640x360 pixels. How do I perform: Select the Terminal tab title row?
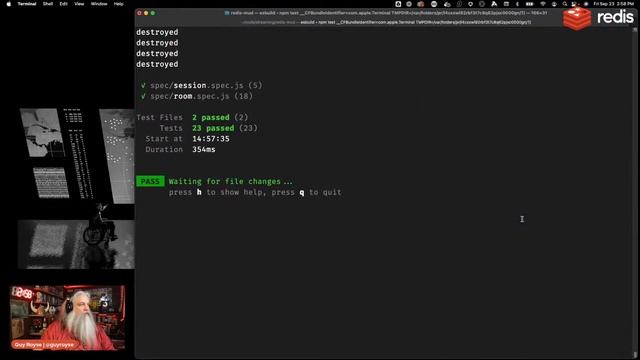point(386,22)
